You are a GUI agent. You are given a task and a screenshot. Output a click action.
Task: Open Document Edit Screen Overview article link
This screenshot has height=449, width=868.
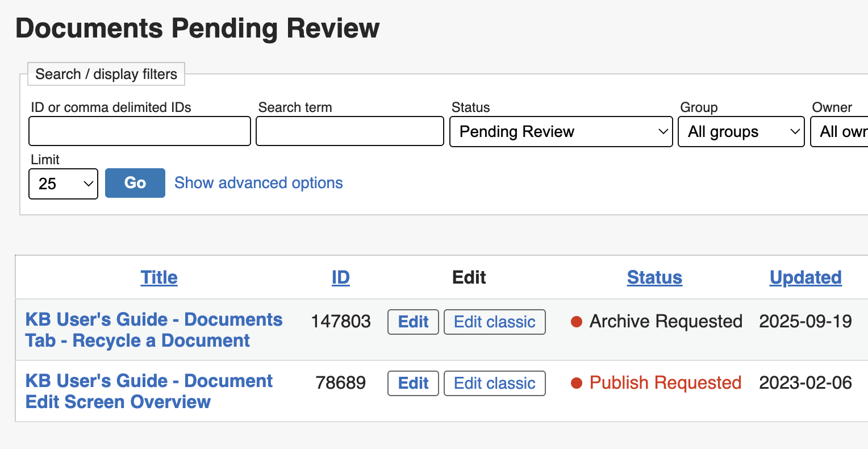149,392
